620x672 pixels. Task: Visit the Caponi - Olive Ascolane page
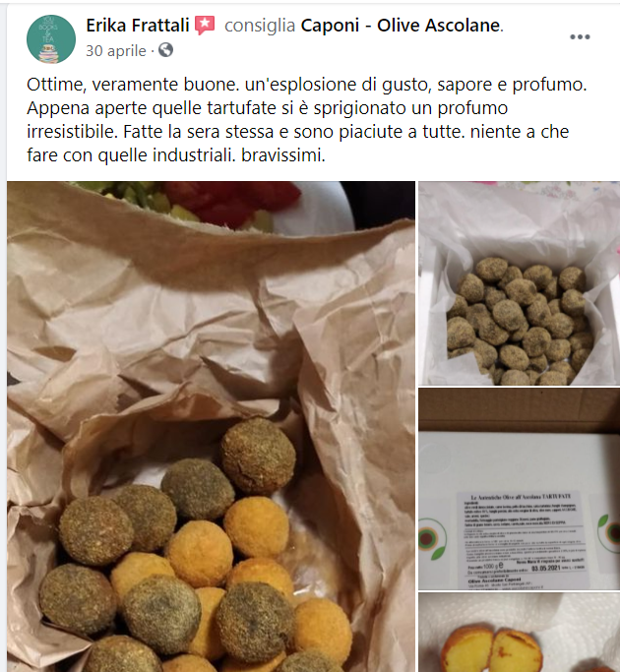(401, 26)
